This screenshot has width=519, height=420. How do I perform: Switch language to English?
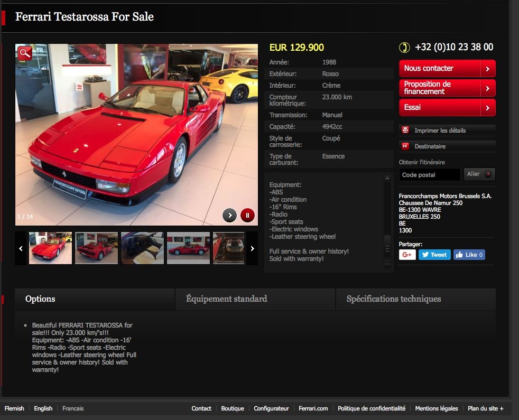pyautogui.click(x=43, y=408)
